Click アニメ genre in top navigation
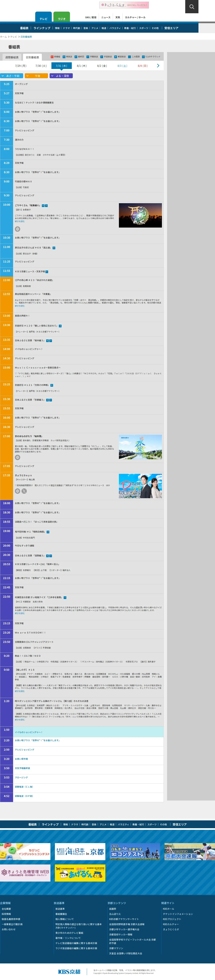215x980 pixels. 95,28
